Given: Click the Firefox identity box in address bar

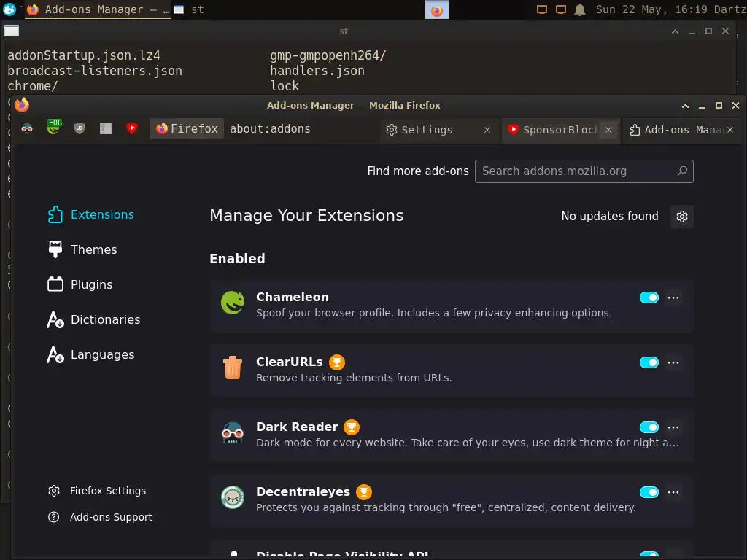Looking at the screenshot, I should [187, 128].
